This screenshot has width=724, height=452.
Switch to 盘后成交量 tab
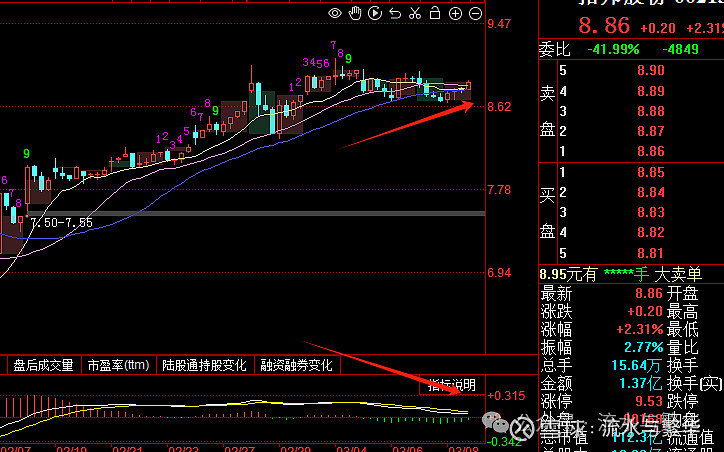tap(43, 365)
